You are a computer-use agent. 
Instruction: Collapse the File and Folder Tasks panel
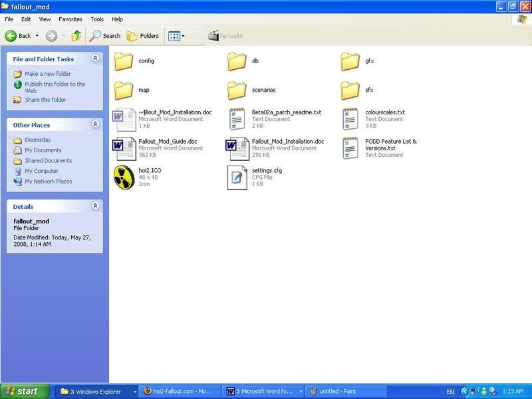pyautogui.click(x=95, y=59)
